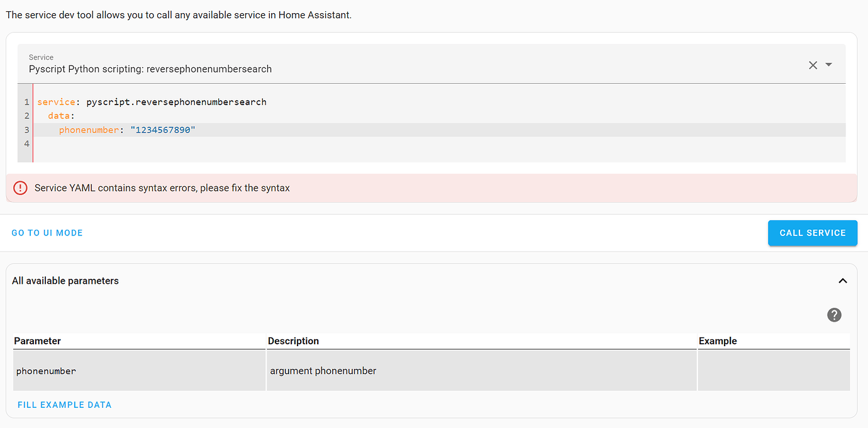Click the CALL SERVICE button
This screenshot has height=428, width=868.
pyautogui.click(x=812, y=232)
